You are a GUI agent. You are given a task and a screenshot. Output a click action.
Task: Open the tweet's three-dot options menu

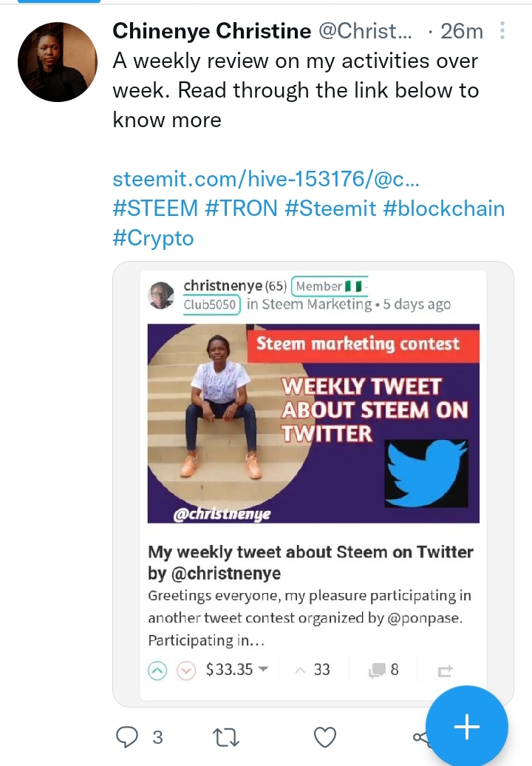(x=502, y=31)
